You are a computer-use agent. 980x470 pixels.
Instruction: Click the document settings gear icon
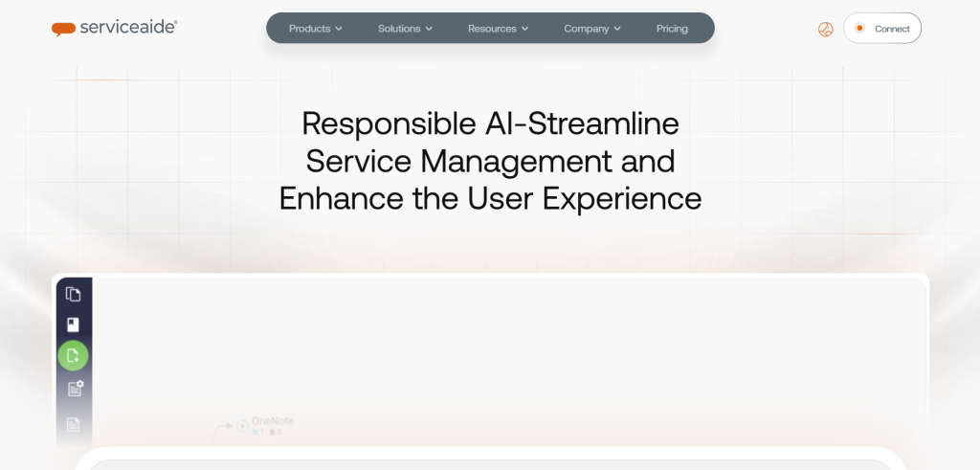click(x=75, y=389)
